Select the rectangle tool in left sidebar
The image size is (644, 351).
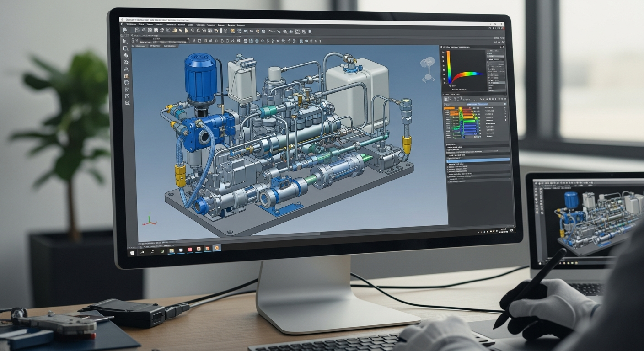125,48
